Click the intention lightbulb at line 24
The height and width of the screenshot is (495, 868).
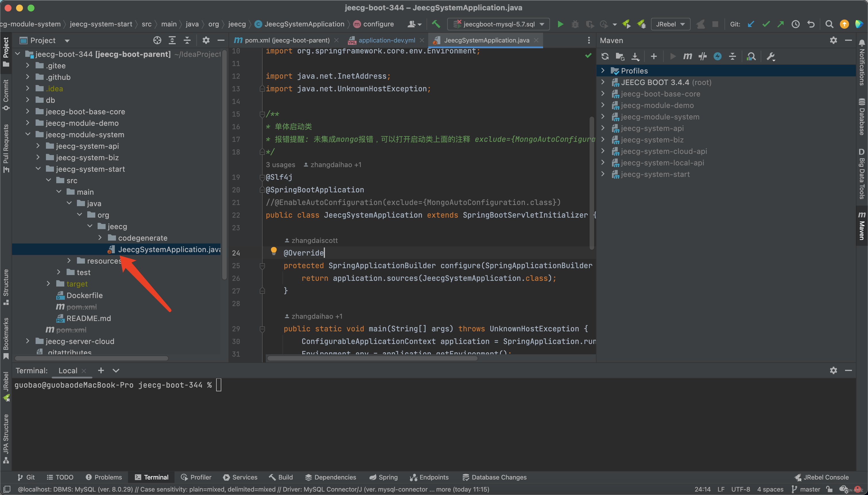point(274,251)
